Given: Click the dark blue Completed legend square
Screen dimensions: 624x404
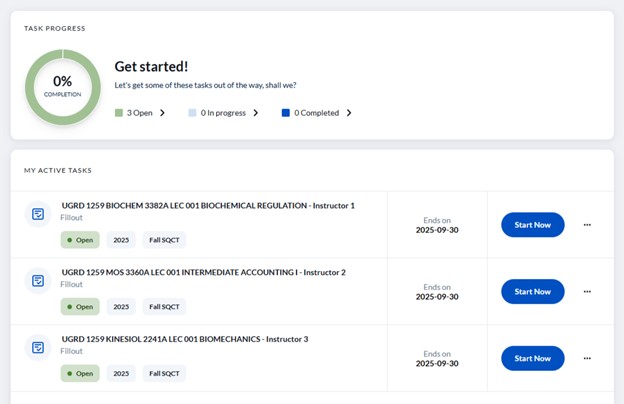Looking at the screenshot, I should (286, 113).
